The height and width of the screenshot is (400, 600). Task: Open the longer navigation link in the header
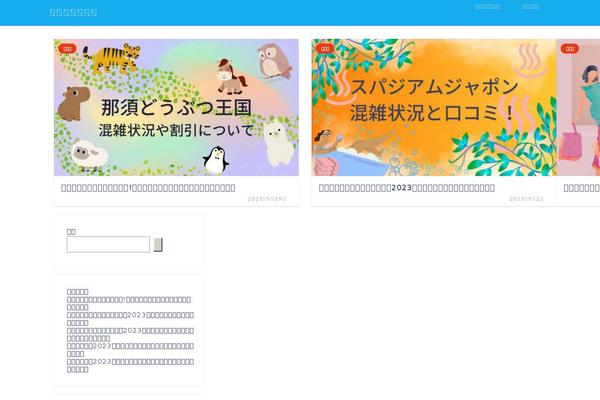[487, 6]
